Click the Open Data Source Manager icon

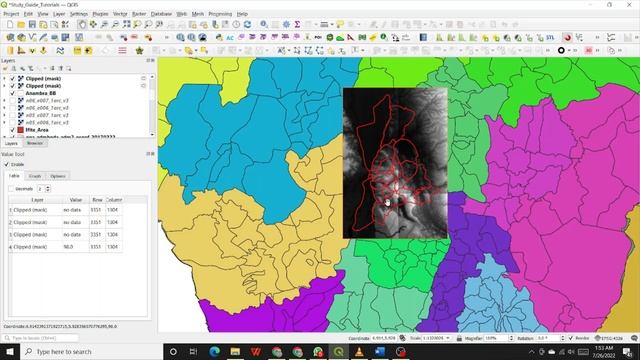10,38
